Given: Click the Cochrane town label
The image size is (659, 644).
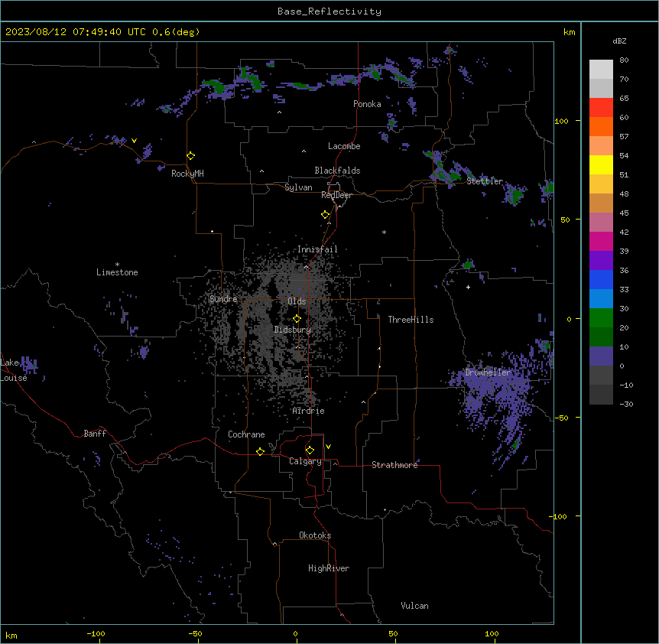Looking at the screenshot, I should [246, 434].
